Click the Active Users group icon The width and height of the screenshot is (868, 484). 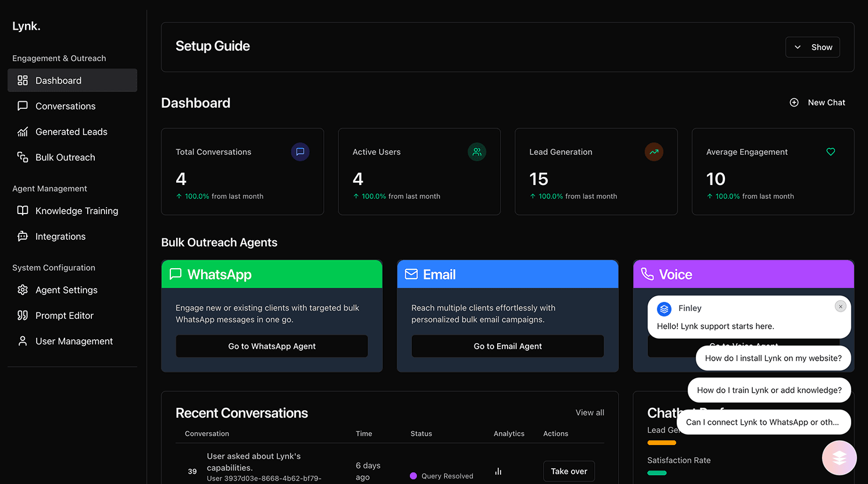(477, 152)
